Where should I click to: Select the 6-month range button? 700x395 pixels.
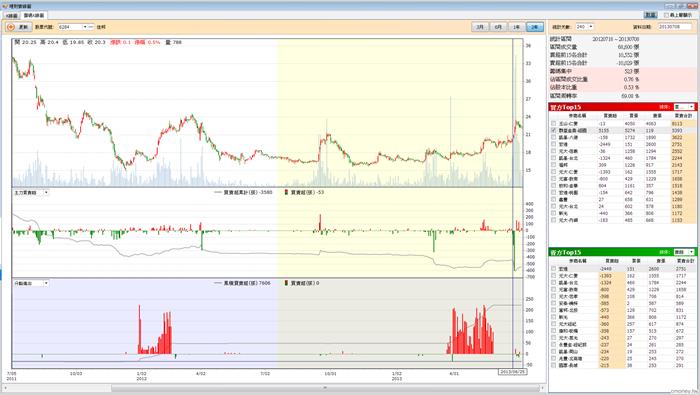(498, 27)
